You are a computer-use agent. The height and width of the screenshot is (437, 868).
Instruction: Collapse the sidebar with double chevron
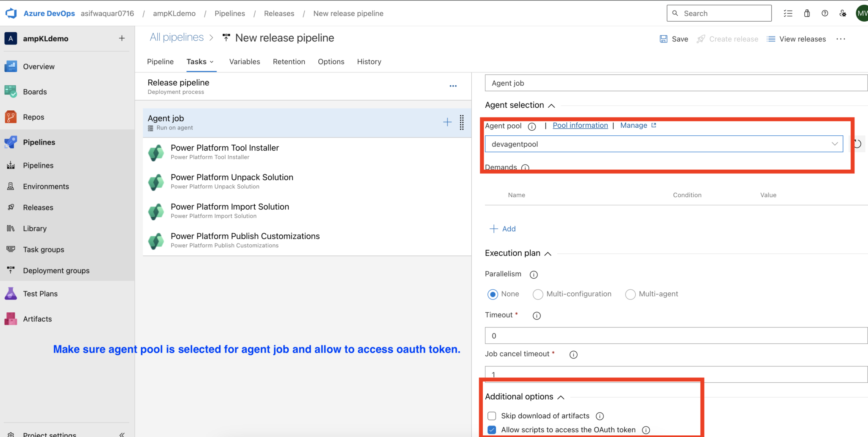122,434
